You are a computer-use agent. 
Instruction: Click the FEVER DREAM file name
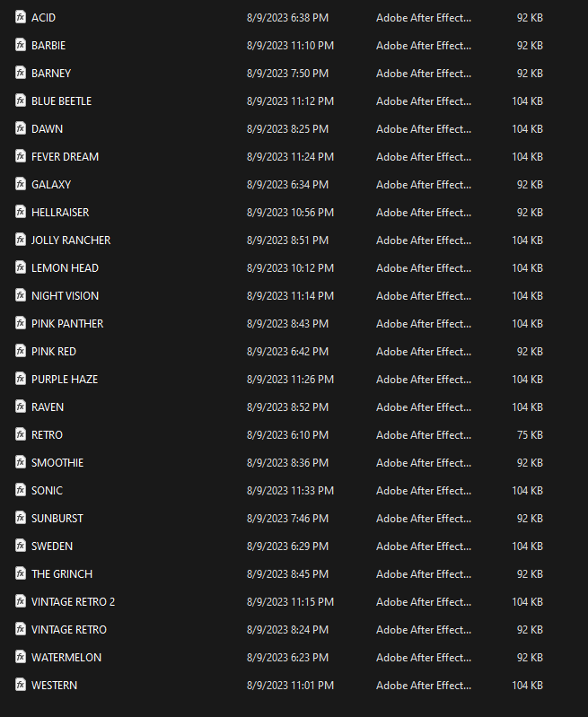click(x=65, y=157)
